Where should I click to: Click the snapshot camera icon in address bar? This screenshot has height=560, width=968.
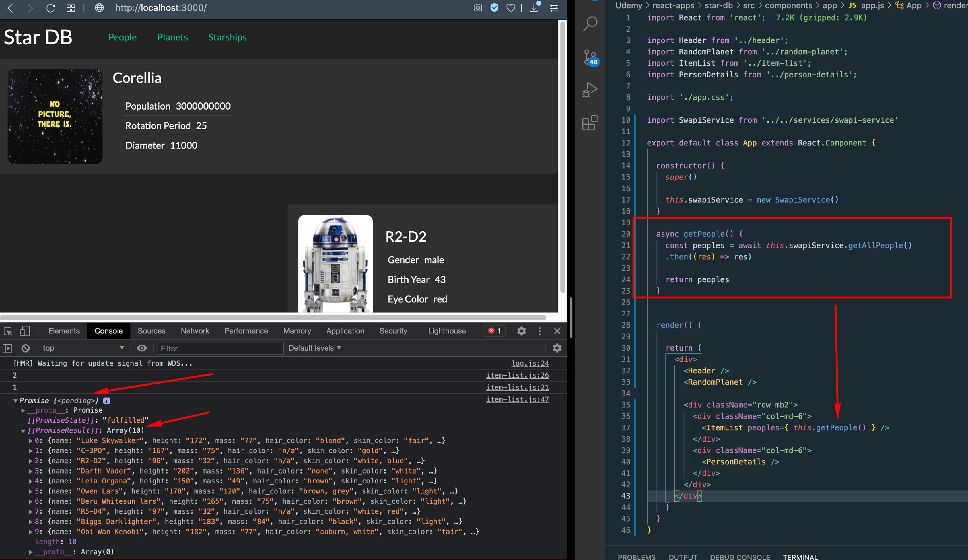click(x=478, y=8)
